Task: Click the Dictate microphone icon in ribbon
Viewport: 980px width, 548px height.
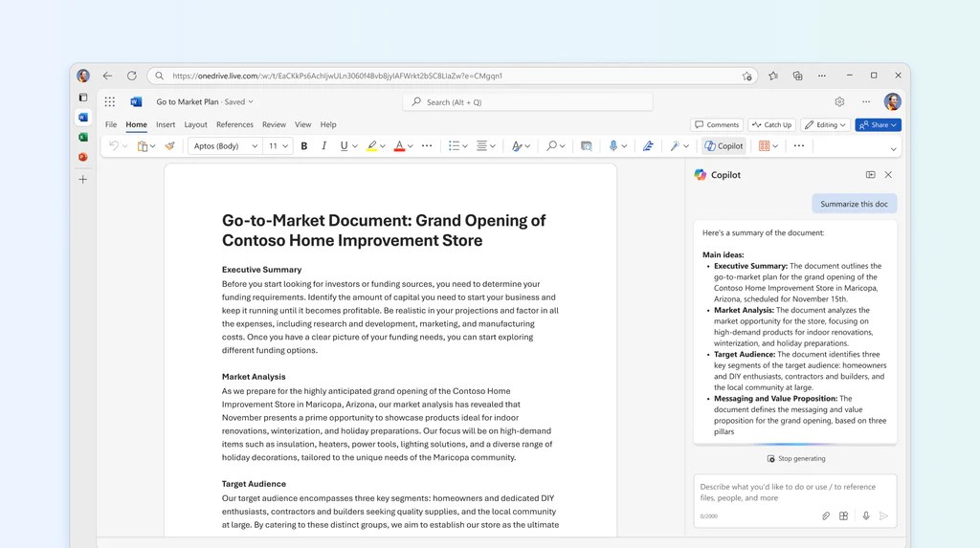Action: click(x=613, y=145)
